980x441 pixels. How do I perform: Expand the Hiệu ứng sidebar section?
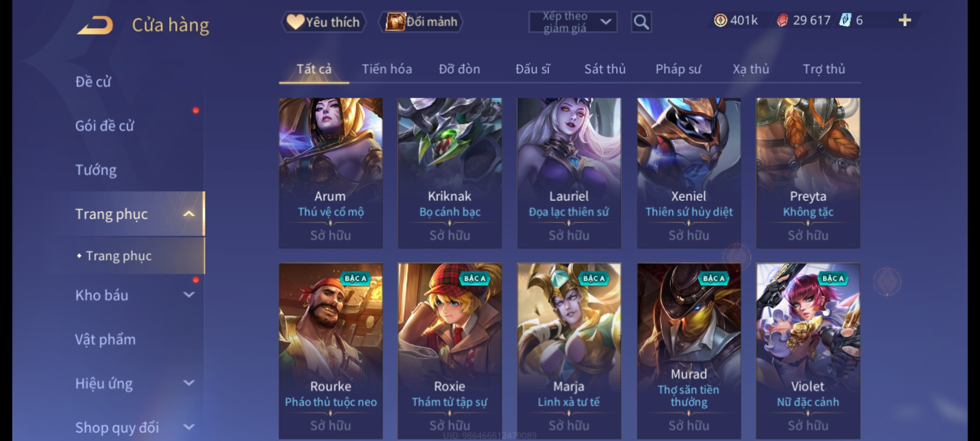pyautogui.click(x=189, y=383)
